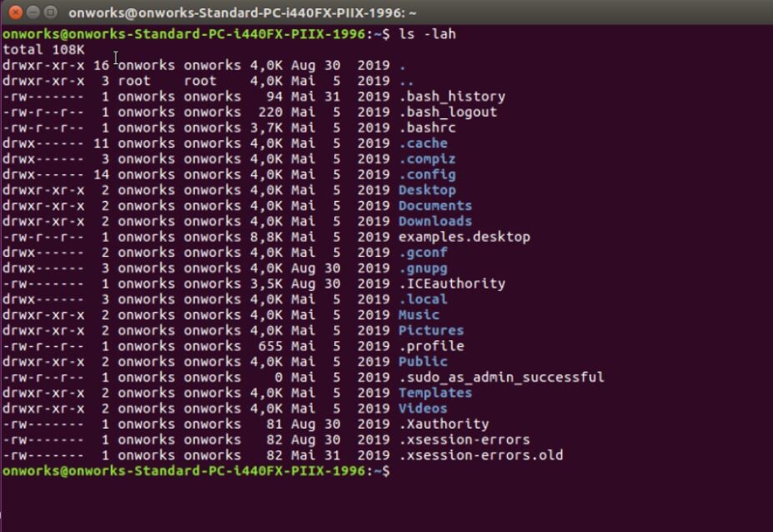This screenshot has width=773, height=532.
Task: Click the Desktop directory name
Action: (x=428, y=190)
